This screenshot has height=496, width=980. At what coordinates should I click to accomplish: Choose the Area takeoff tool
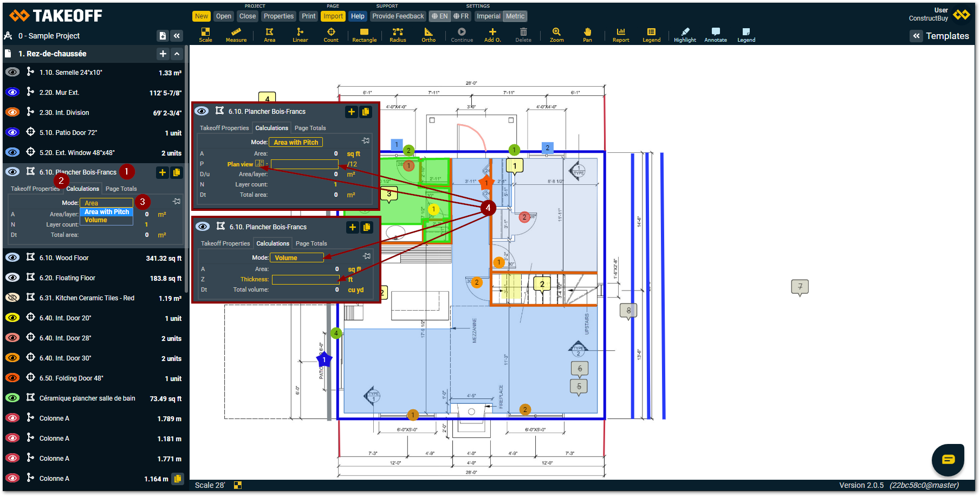269,35
